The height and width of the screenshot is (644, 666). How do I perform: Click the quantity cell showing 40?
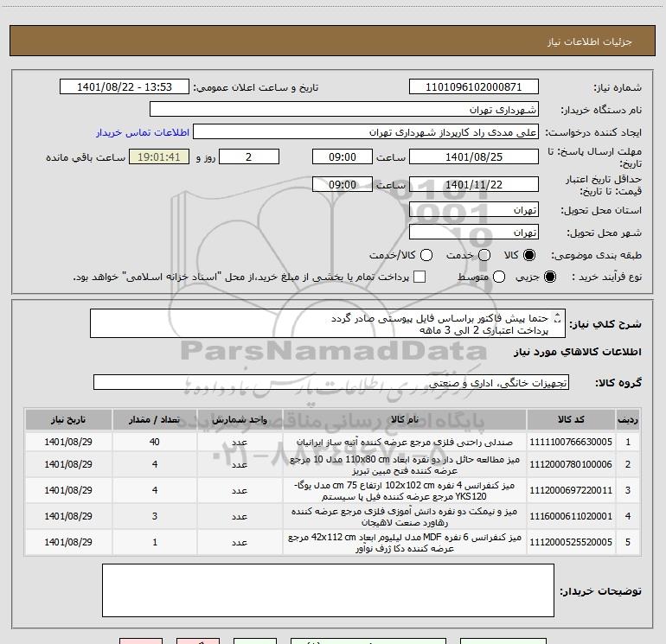tap(155, 442)
